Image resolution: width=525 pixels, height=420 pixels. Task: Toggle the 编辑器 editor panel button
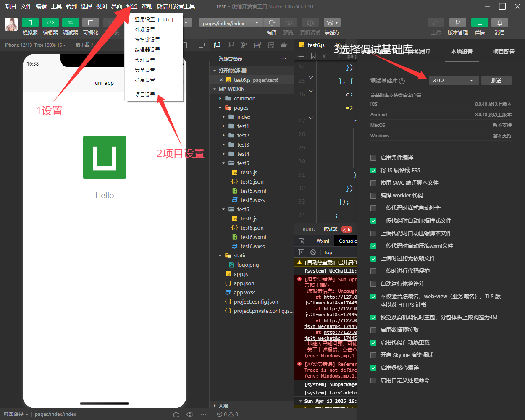pos(50,23)
